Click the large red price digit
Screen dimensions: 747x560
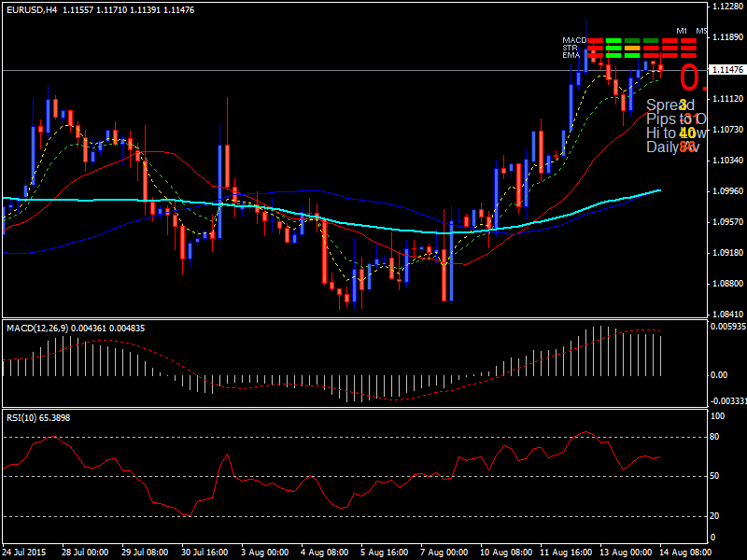689,77
